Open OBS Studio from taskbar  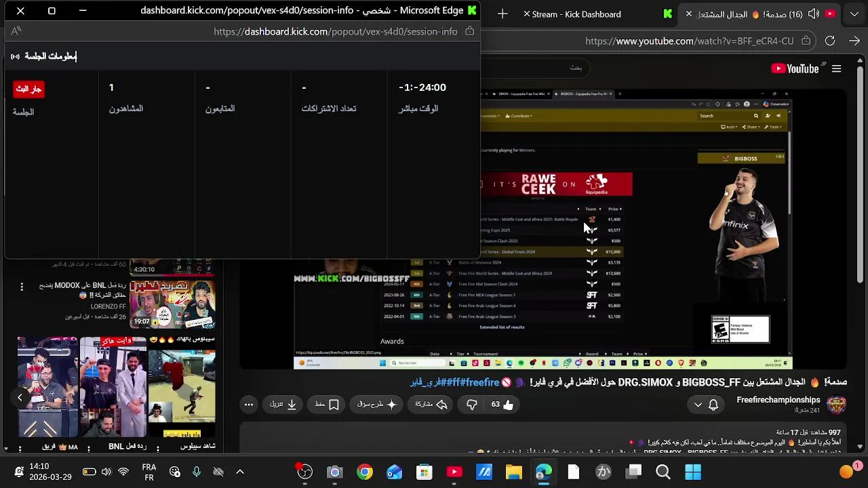tap(305, 472)
